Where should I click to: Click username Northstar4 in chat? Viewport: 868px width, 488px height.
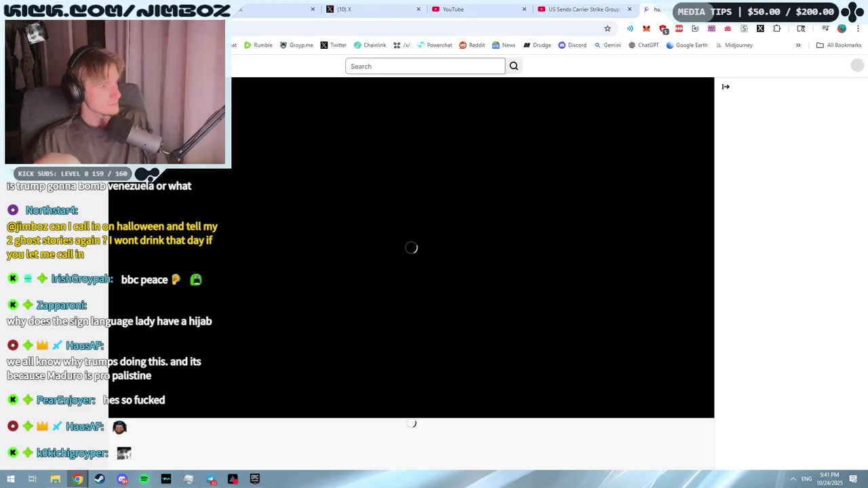[52, 211]
